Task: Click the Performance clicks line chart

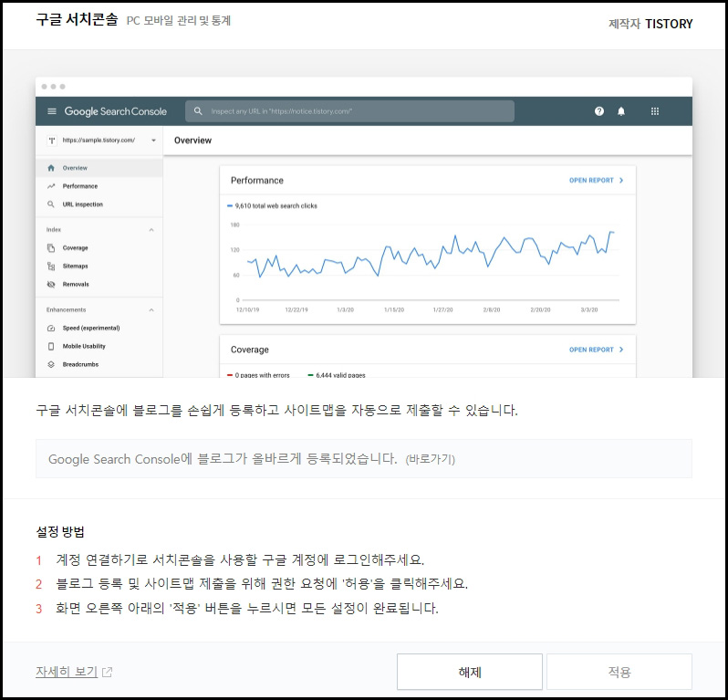Action: [431, 255]
